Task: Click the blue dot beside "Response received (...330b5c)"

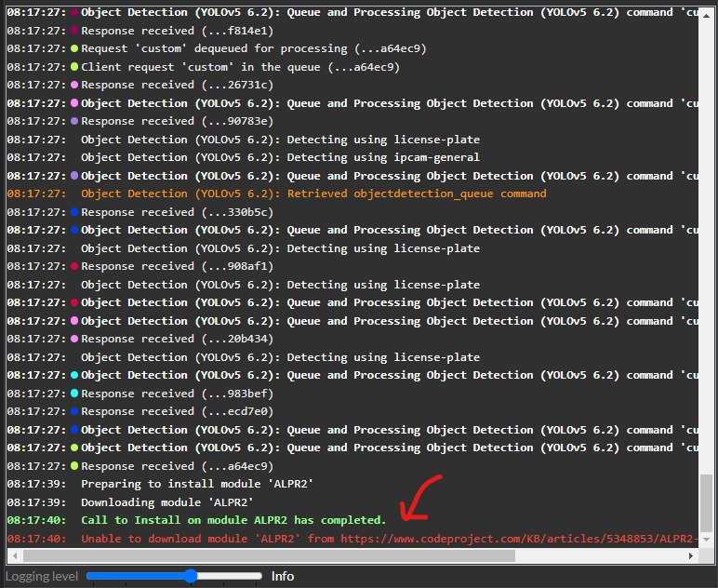Action: tap(74, 212)
